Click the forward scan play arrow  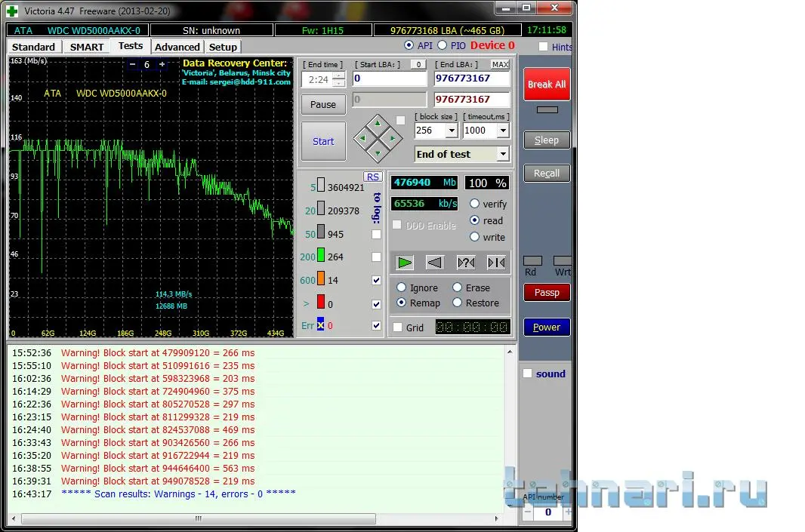coord(405,263)
